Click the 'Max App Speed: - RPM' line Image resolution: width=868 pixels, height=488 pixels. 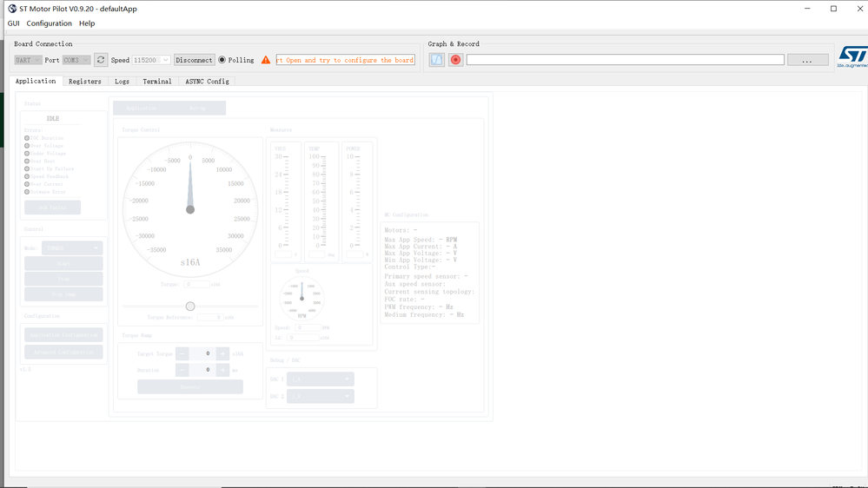coord(421,240)
